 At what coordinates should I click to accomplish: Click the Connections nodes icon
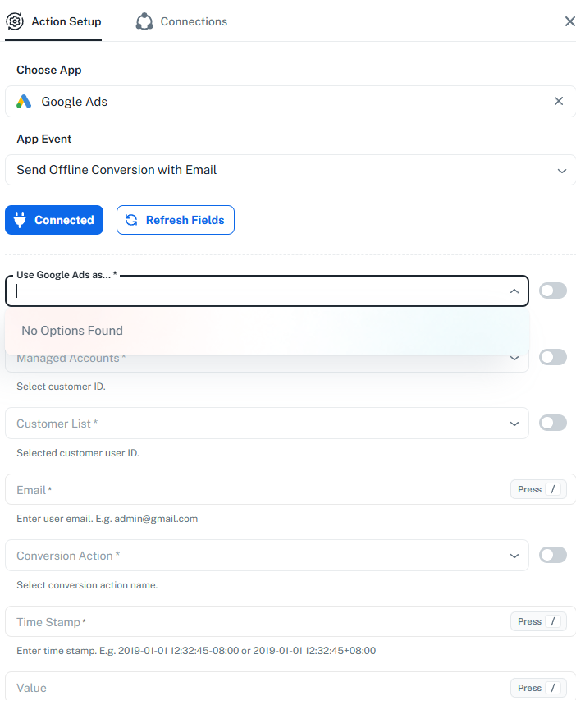(144, 21)
